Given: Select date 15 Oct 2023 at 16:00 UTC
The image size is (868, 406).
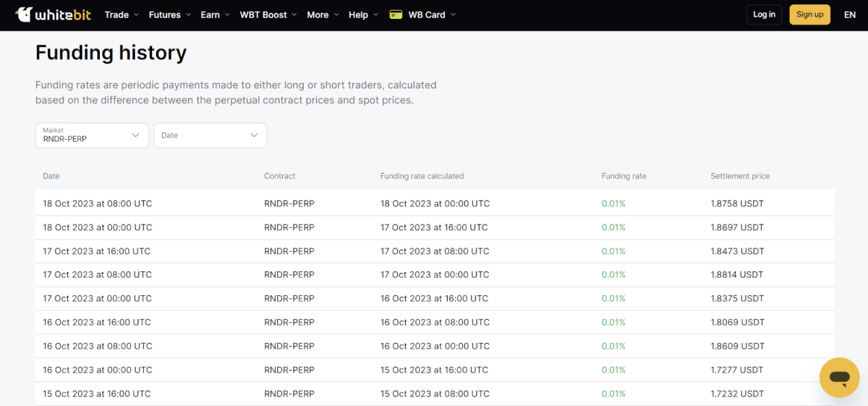Looking at the screenshot, I should [x=97, y=394].
